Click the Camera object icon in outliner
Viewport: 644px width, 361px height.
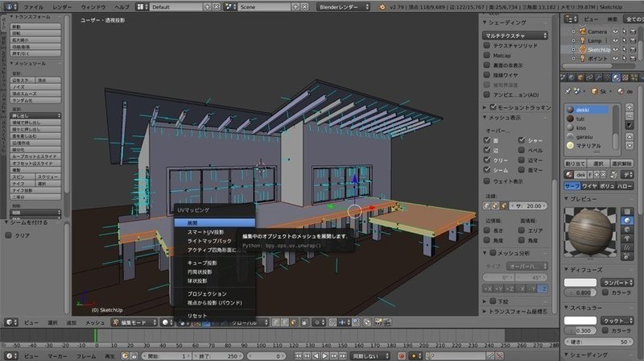click(x=582, y=31)
